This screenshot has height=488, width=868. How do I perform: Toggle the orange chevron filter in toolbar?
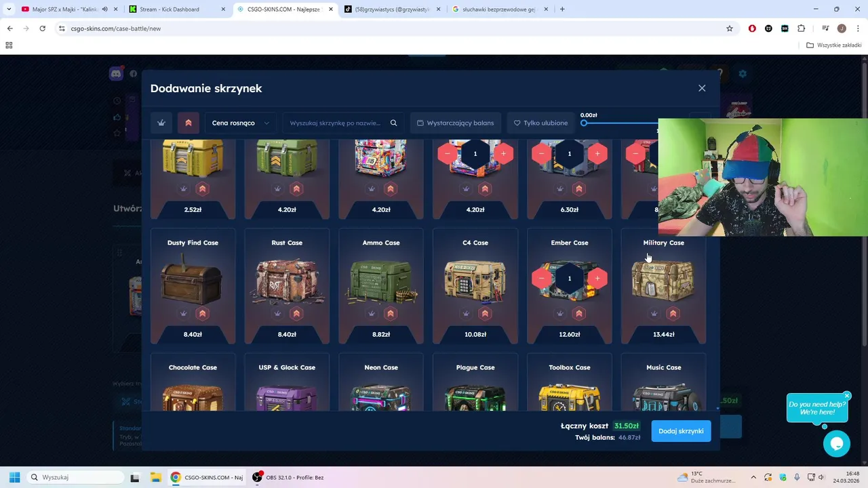pos(189,123)
